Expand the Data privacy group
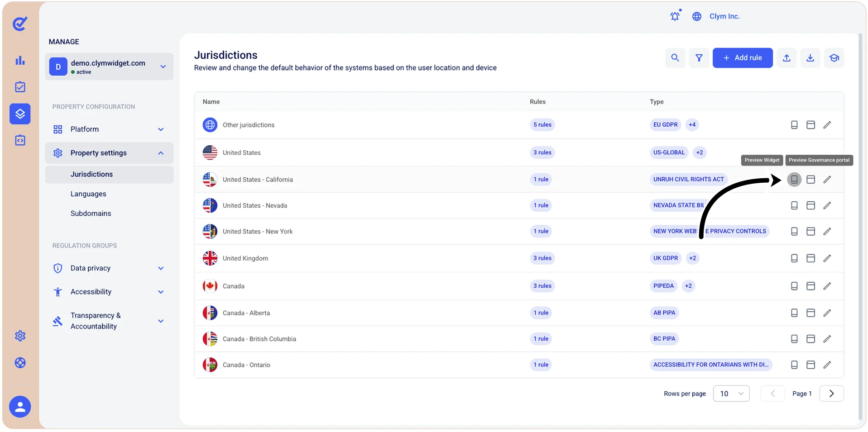The width and height of the screenshot is (868, 432). point(109,268)
